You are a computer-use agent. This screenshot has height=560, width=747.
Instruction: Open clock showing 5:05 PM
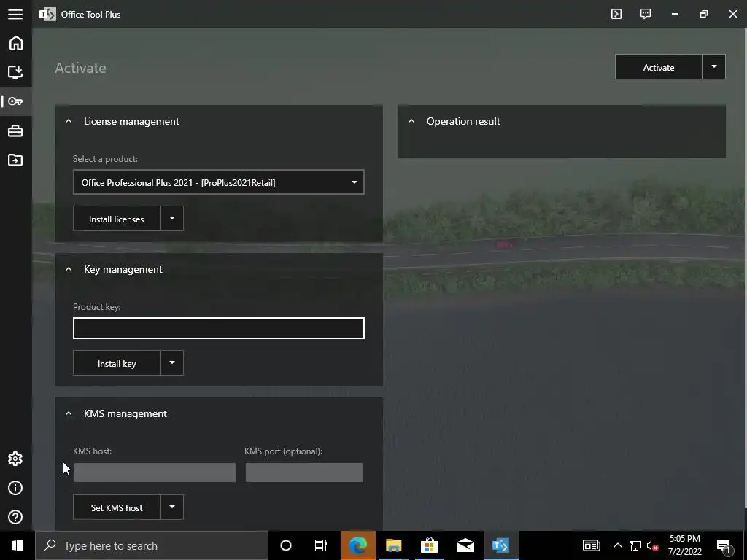click(x=684, y=545)
